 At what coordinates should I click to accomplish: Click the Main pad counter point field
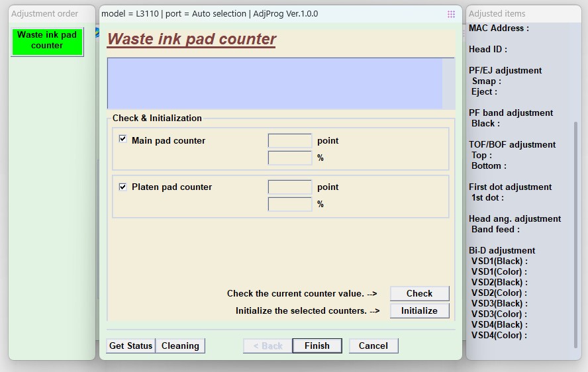[x=290, y=140]
